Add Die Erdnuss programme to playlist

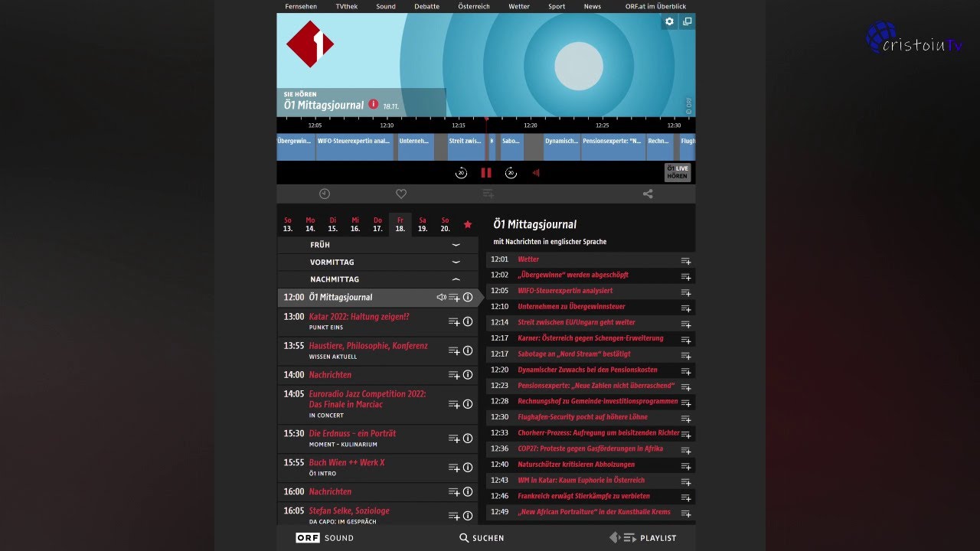click(x=454, y=439)
